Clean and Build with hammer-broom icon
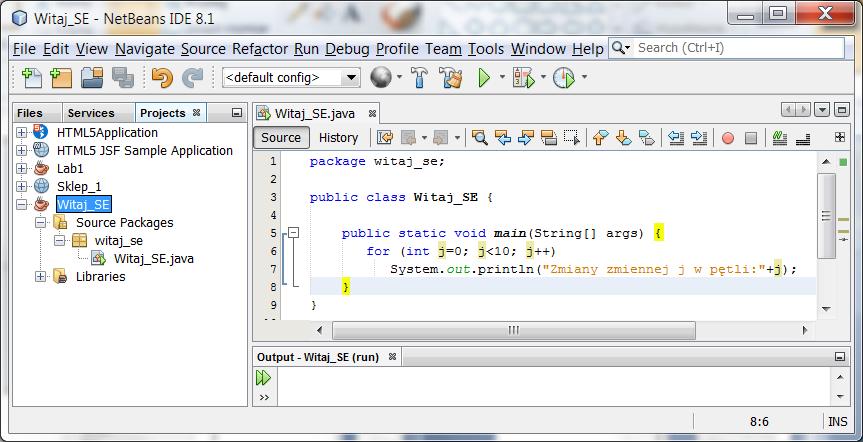 pyautogui.click(x=451, y=78)
